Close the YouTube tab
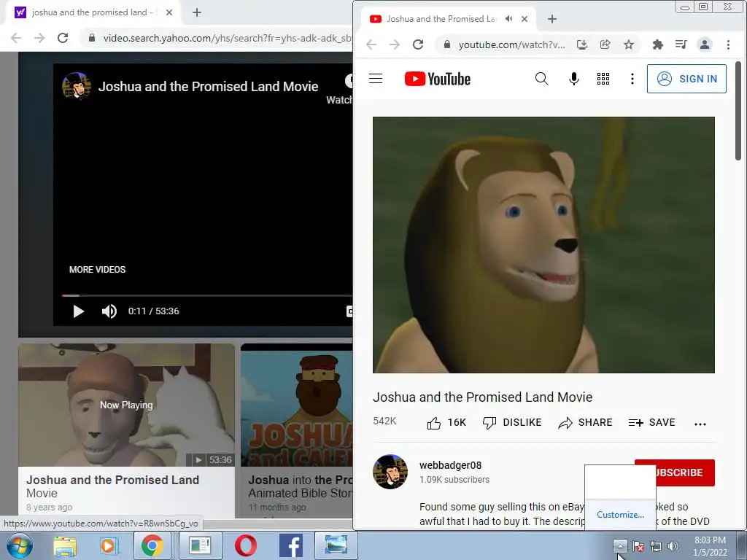This screenshot has height=560, width=747. tap(524, 19)
